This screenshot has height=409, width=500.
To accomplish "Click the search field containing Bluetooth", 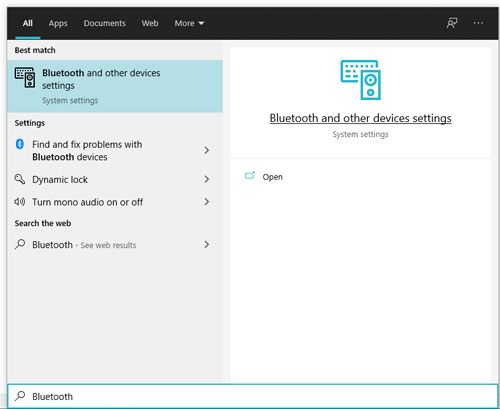I will pyautogui.click(x=253, y=396).
